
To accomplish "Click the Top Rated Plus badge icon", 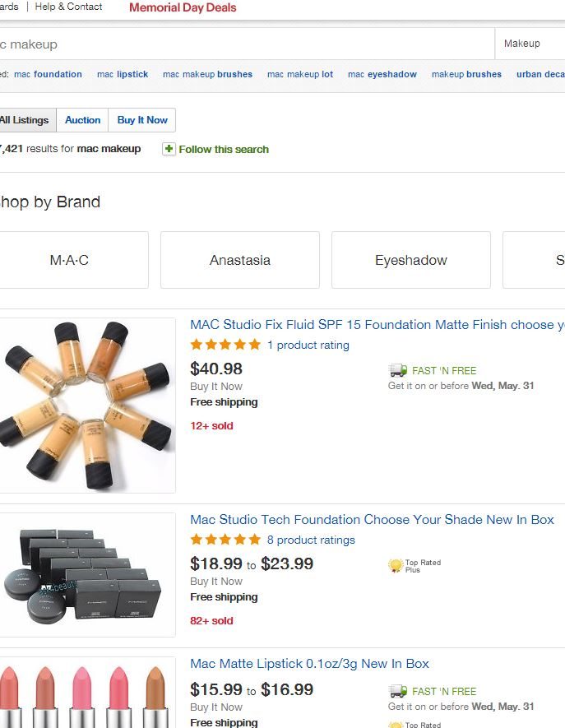I will tap(396, 566).
